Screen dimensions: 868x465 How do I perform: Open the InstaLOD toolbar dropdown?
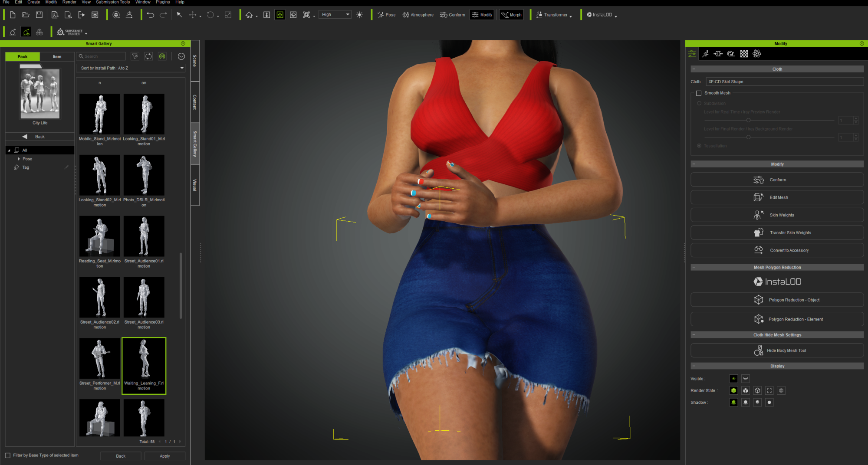pyautogui.click(x=616, y=16)
